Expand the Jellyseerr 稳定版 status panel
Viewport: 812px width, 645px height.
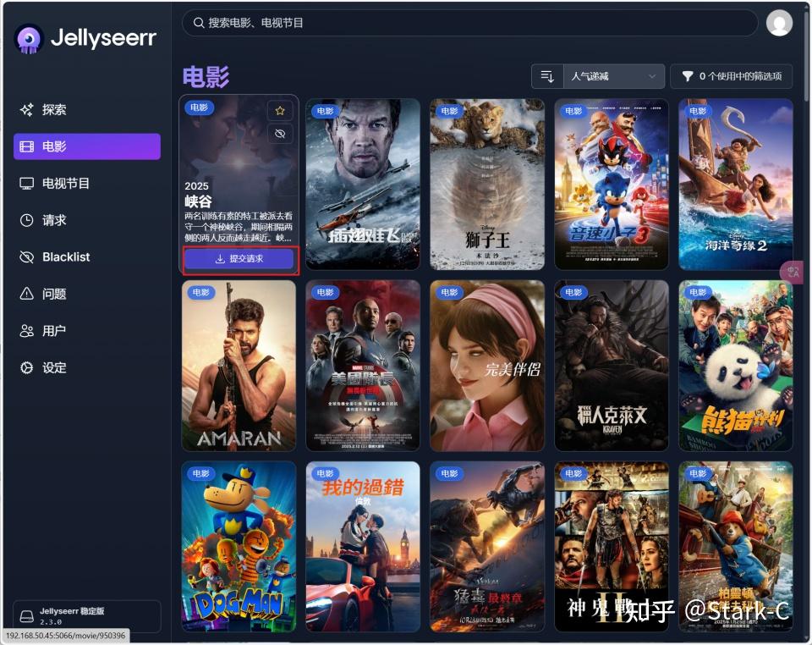[85, 616]
